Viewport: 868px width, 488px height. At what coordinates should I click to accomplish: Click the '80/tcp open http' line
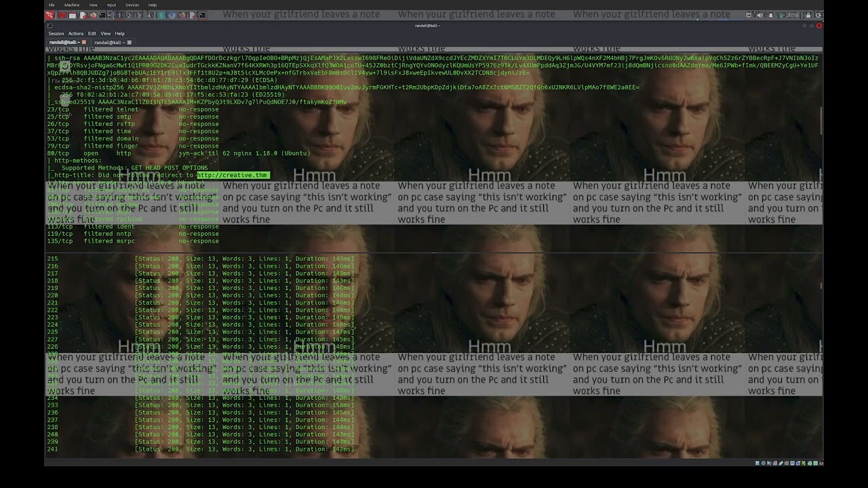click(x=179, y=153)
